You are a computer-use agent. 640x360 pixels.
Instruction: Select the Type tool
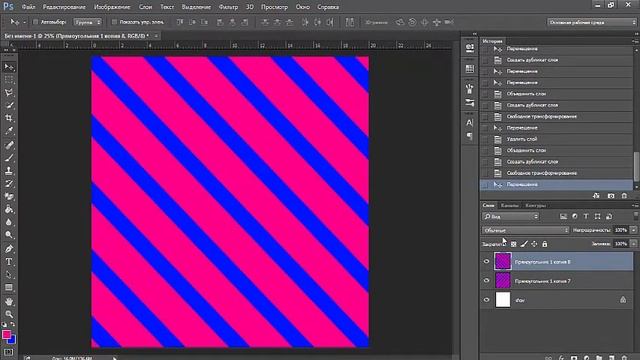(x=9, y=262)
